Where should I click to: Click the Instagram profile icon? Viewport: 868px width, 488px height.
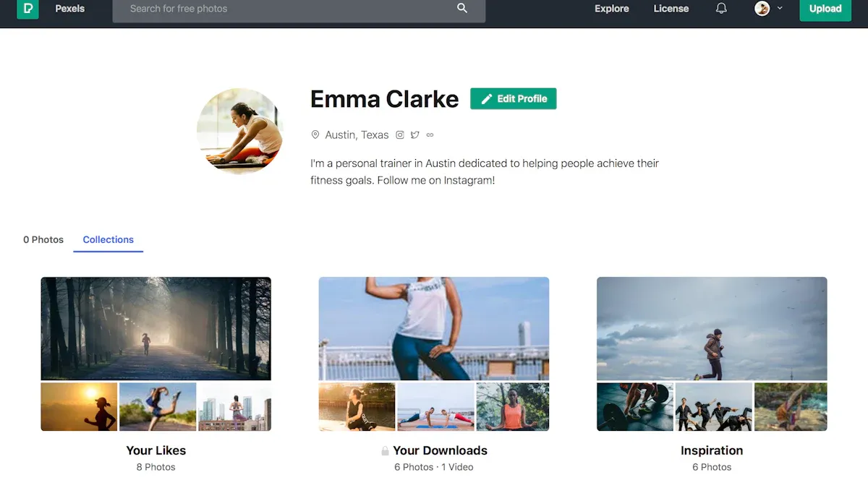click(x=400, y=135)
